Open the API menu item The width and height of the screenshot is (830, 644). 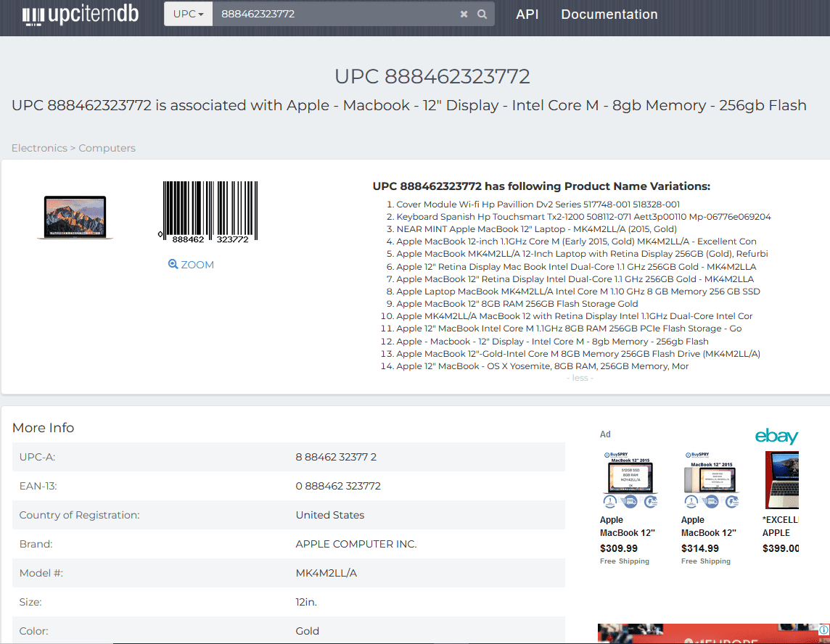point(527,15)
